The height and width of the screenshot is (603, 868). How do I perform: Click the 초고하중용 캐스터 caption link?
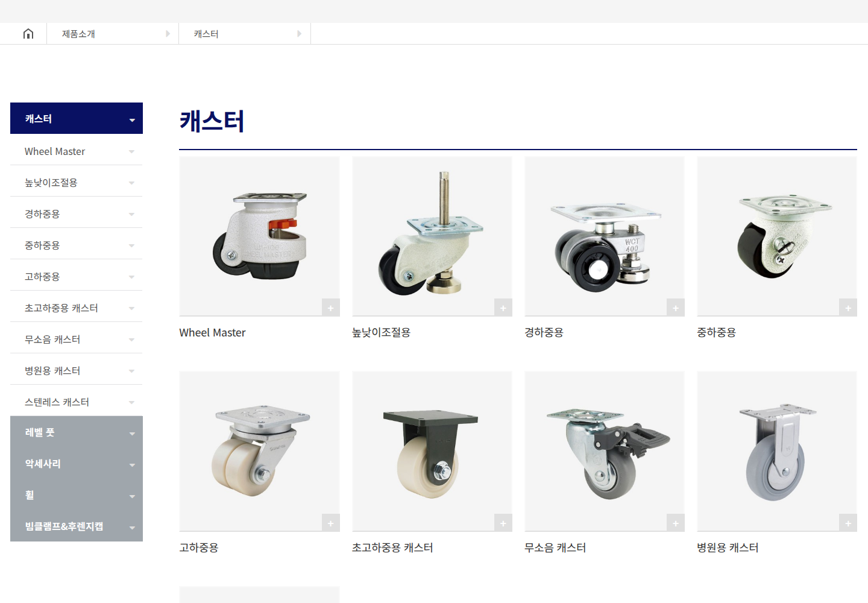click(392, 548)
